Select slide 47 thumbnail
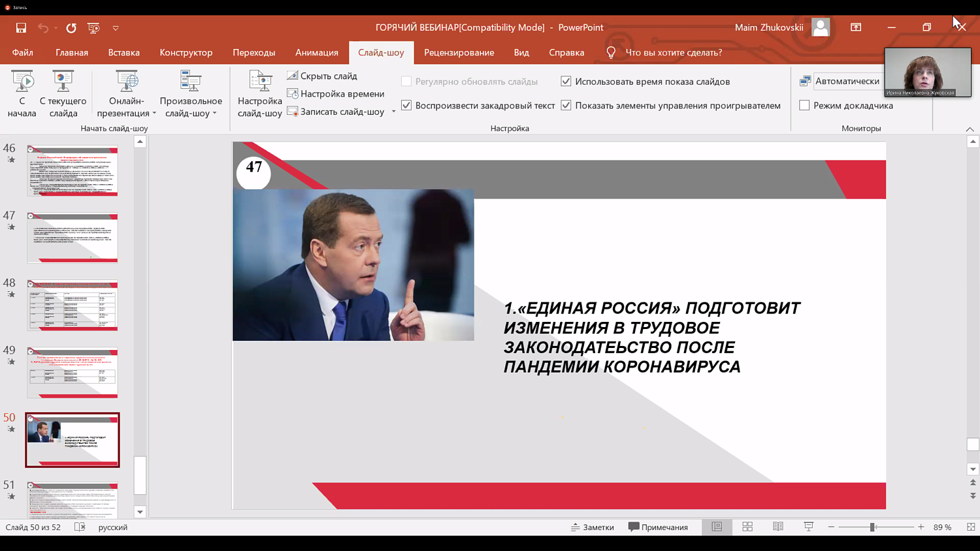980x551 pixels. 73,238
